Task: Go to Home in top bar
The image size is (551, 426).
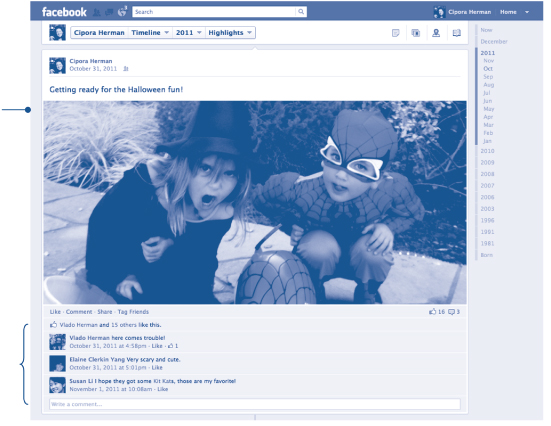Action: 508,12
